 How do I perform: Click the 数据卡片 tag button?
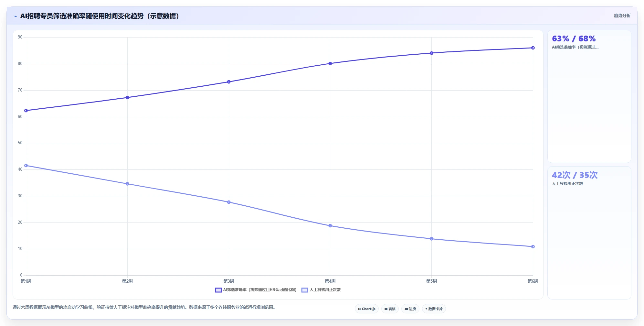[x=434, y=309]
